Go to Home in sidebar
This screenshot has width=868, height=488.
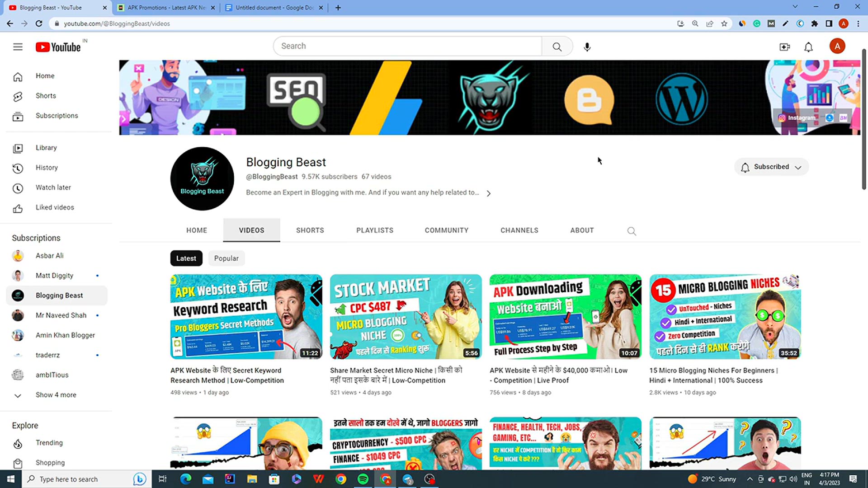tap(57, 76)
